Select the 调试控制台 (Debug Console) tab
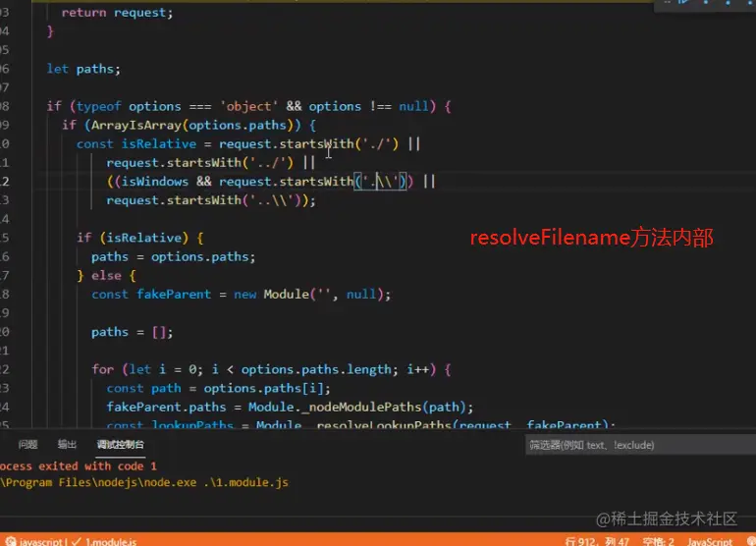The height and width of the screenshot is (546, 756). (120, 444)
